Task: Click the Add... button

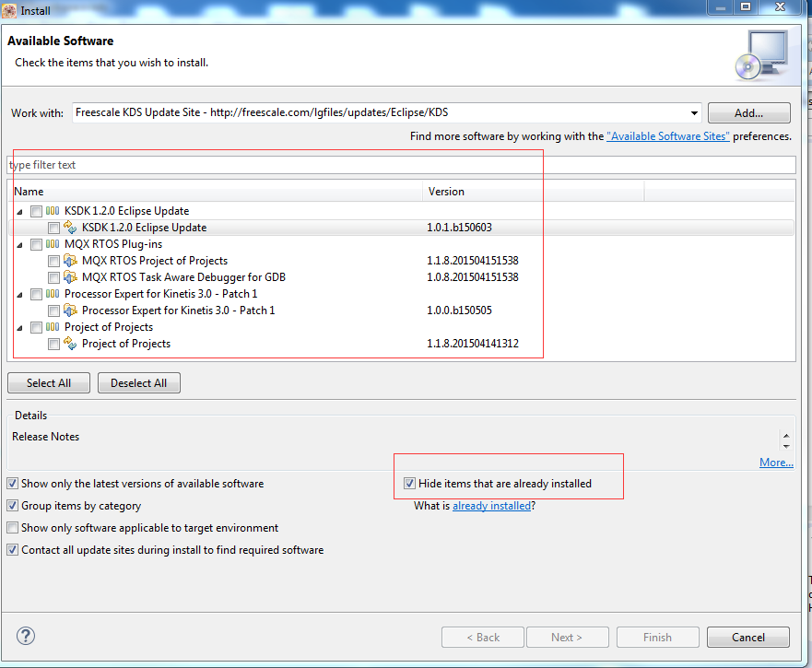Action: click(748, 113)
